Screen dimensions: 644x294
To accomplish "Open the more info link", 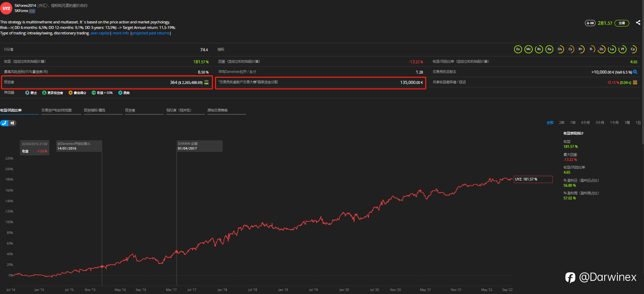I will (121, 33).
